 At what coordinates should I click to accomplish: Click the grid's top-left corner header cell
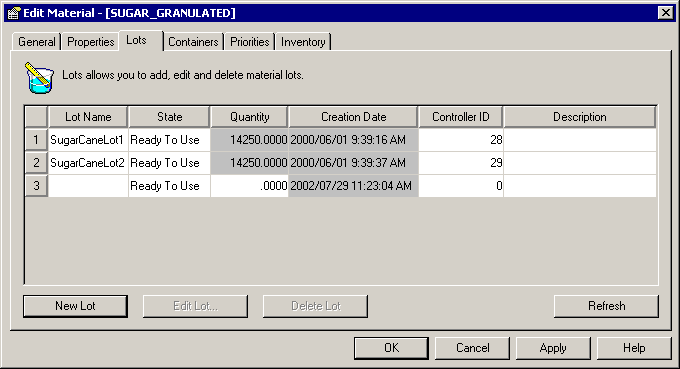coord(36,117)
